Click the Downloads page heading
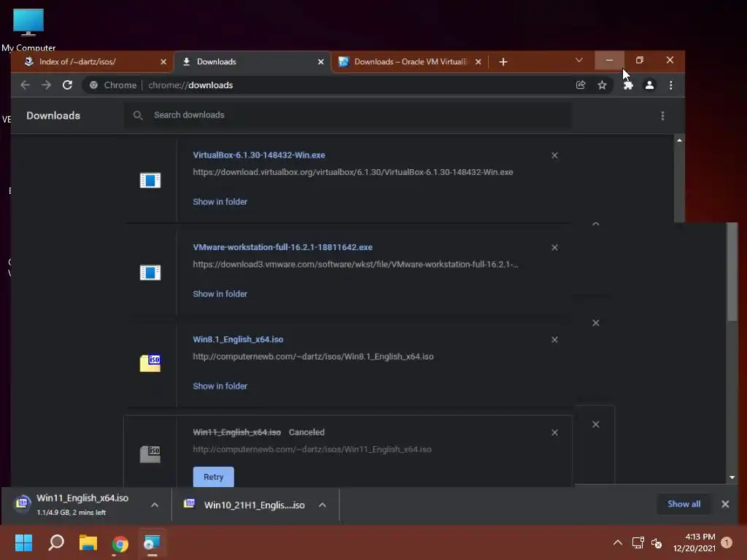Image resolution: width=747 pixels, height=560 pixels. pyautogui.click(x=53, y=115)
